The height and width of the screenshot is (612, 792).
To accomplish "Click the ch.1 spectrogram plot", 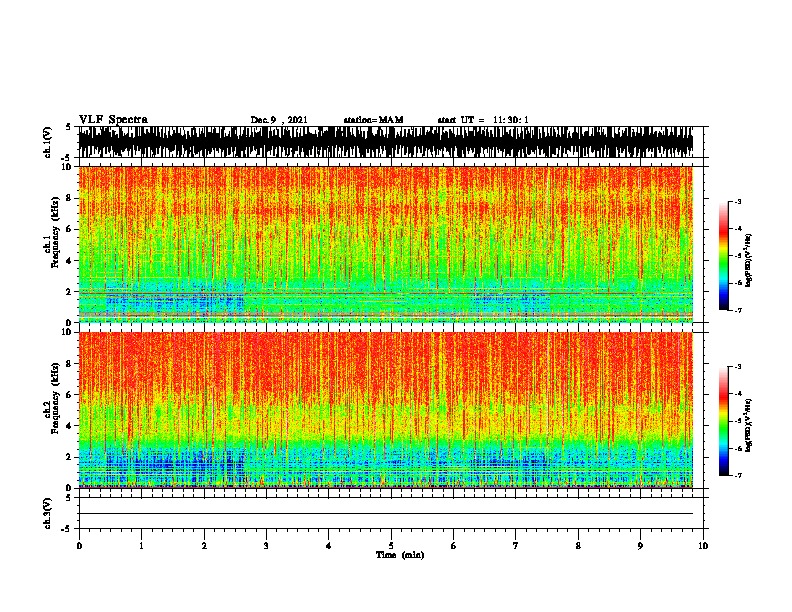I will [x=385, y=244].
